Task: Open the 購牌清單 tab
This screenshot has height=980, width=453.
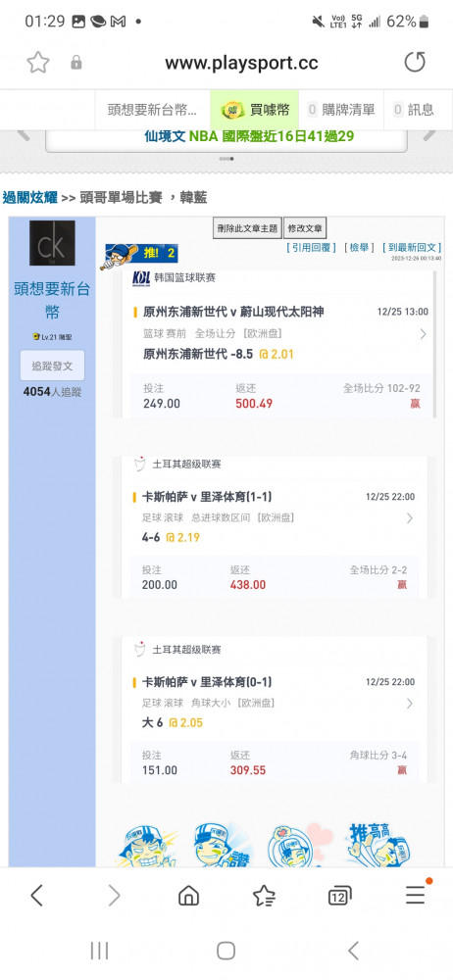Action: point(341,110)
